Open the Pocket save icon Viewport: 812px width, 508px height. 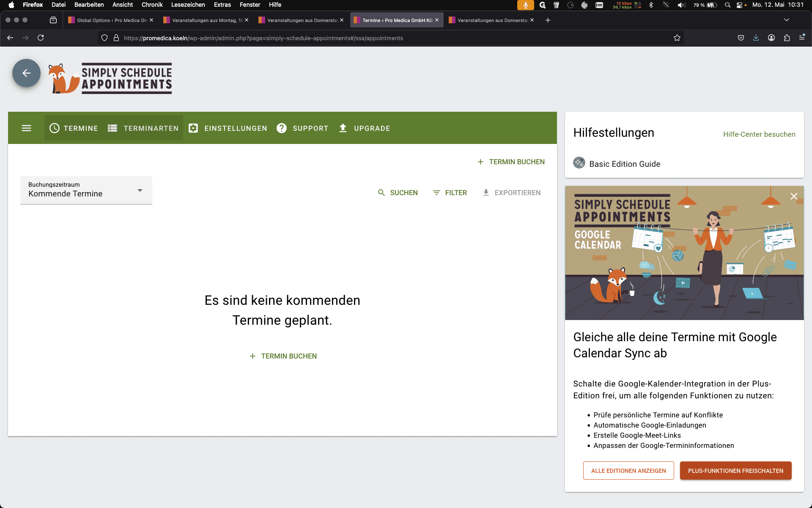(741, 38)
